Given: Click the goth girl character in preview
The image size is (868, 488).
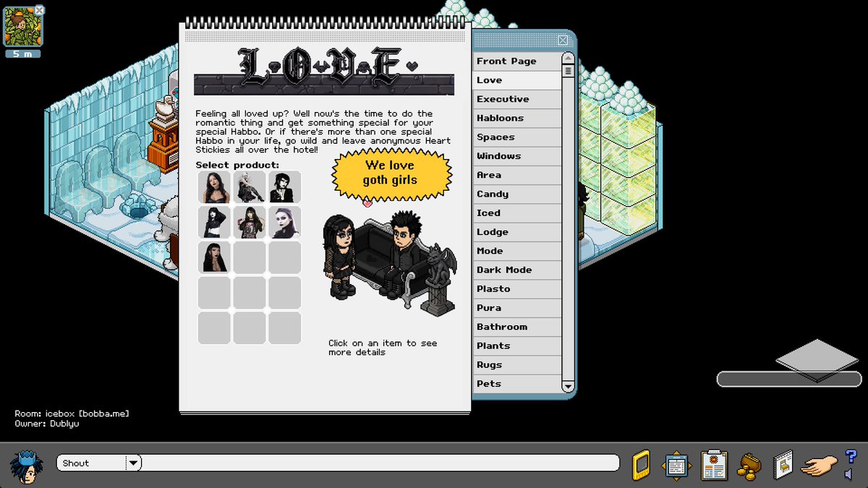Looking at the screenshot, I should [x=339, y=257].
